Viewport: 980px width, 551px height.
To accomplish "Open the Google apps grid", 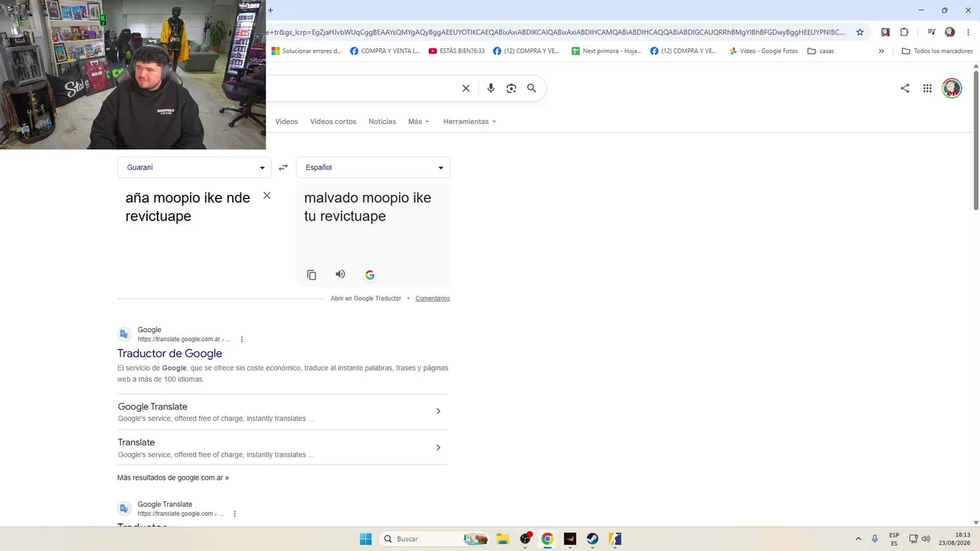I will [927, 88].
